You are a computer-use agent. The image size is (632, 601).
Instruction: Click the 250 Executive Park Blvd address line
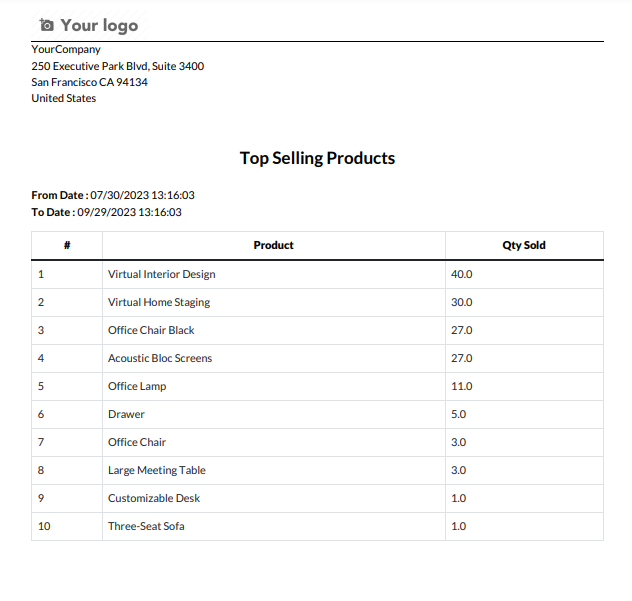(117, 66)
